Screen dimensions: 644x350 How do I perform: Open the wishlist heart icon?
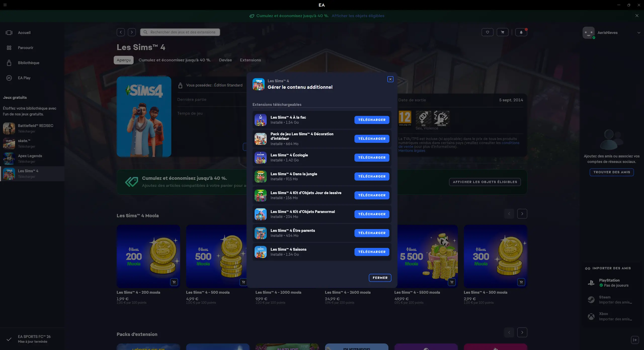488,32
